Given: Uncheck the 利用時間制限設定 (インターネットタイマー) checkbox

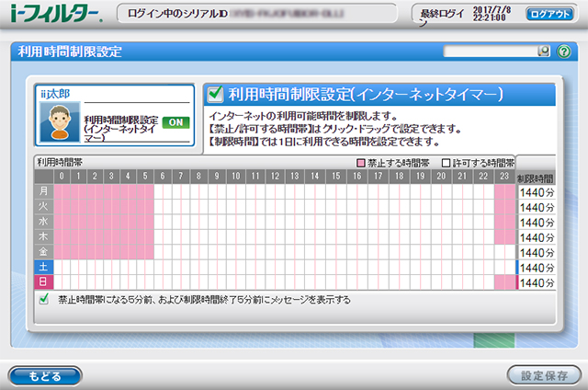Looking at the screenshot, I should (x=215, y=93).
